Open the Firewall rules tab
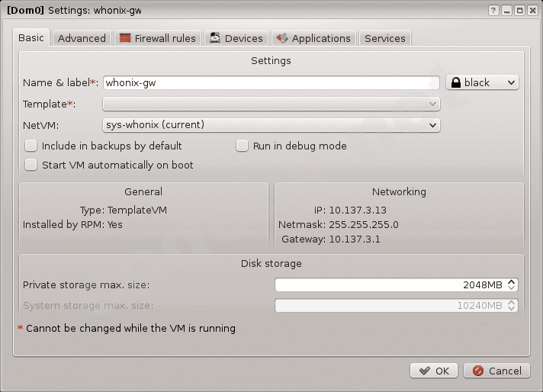This screenshot has height=392, width=543. pos(158,38)
